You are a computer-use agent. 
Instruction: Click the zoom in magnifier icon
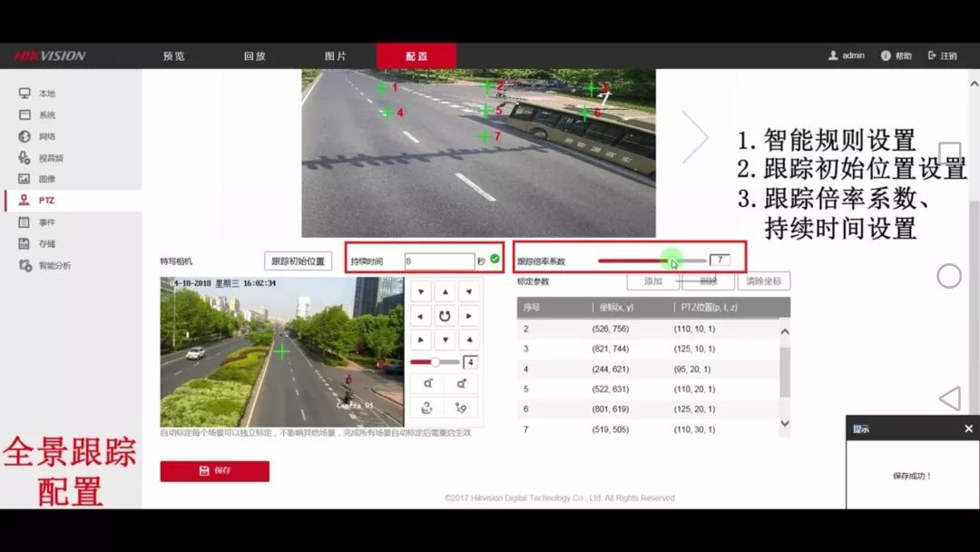point(461,384)
